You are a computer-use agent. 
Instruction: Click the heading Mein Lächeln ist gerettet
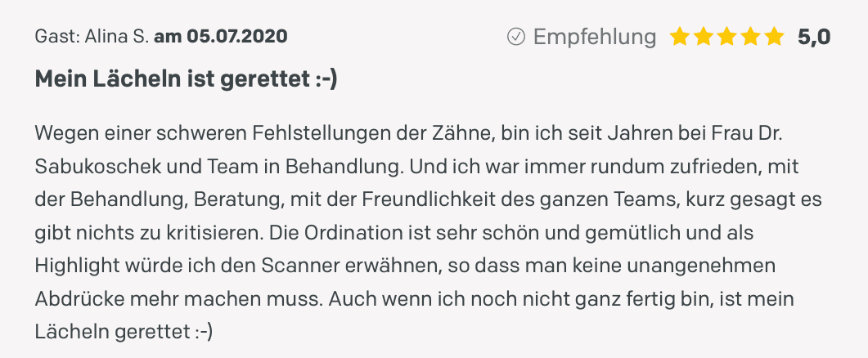pyautogui.click(x=187, y=79)
